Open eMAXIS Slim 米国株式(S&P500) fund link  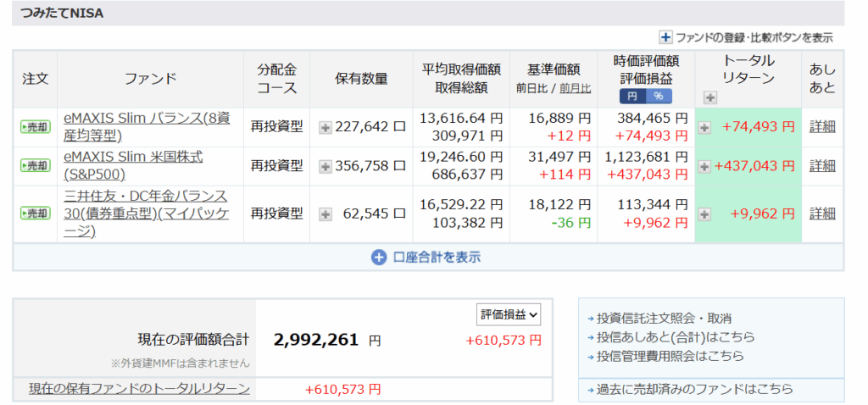pos(133,165)
